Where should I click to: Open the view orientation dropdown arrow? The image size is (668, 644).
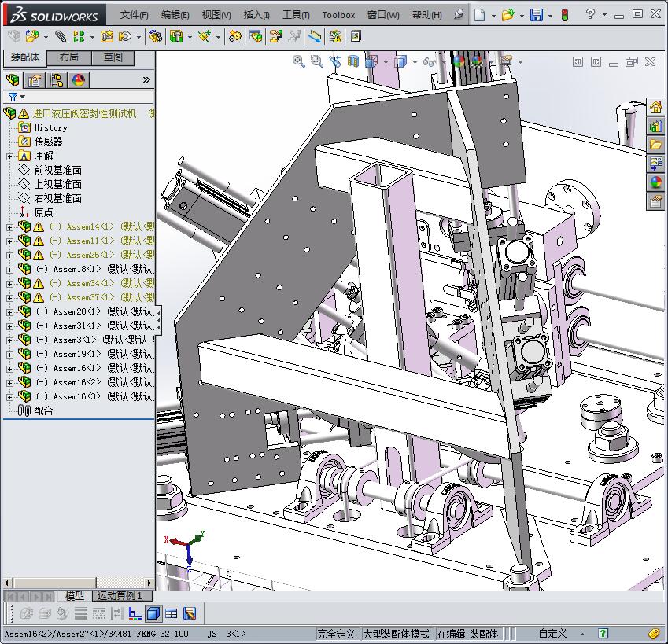(386, 62)
